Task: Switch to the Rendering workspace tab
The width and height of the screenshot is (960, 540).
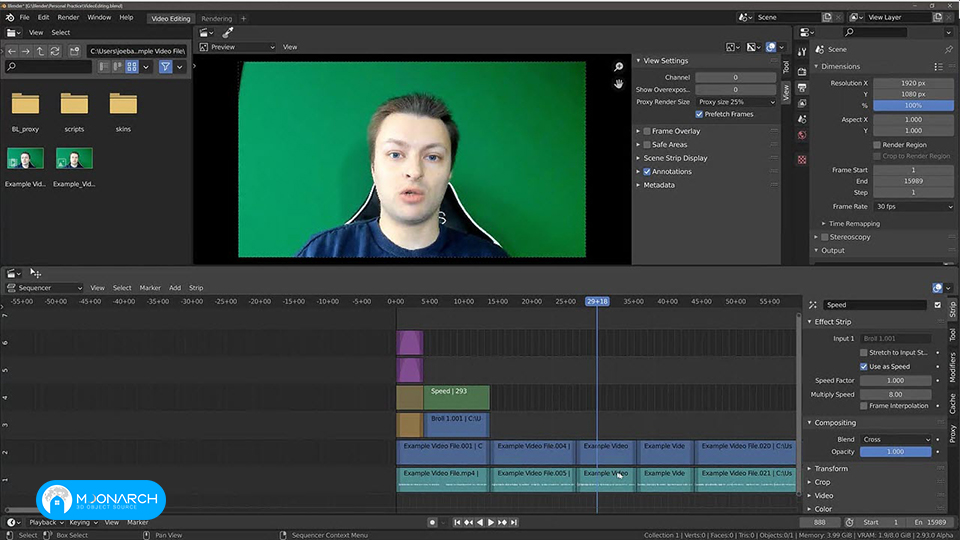Action: pos(217,18)
